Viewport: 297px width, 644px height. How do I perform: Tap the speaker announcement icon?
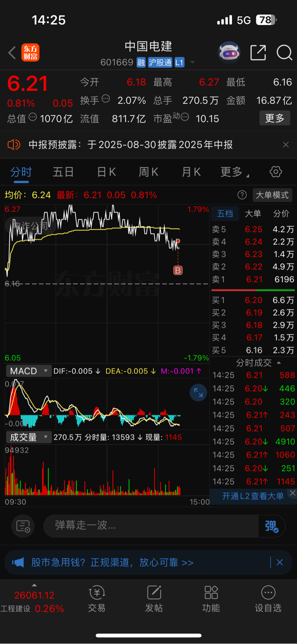coord(14,145)
